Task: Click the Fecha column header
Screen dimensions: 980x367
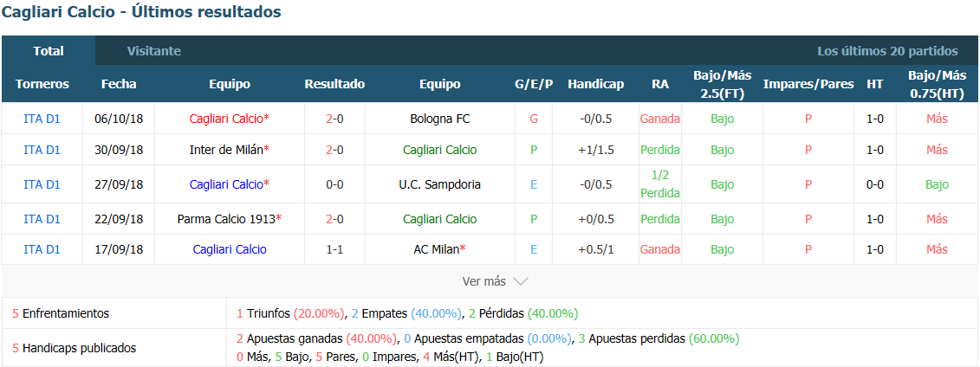Action: click(x=119, y=84)
